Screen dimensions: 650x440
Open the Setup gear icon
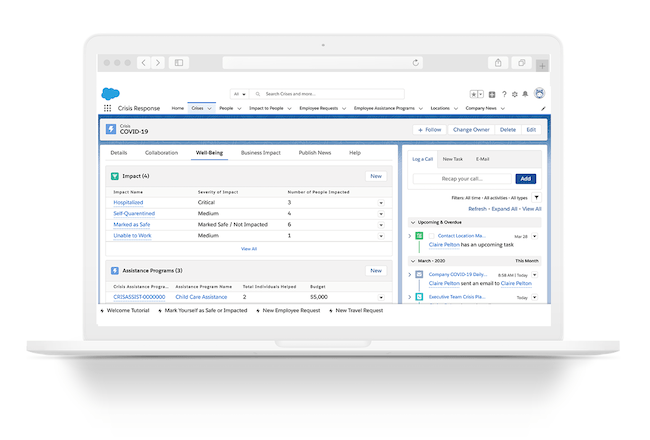click(515, 94)
